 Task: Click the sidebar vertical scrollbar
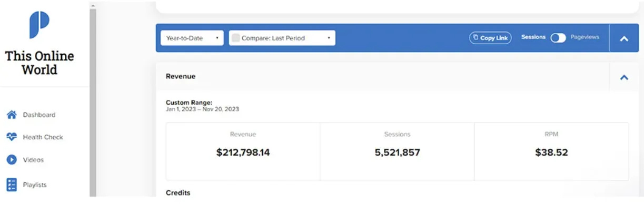tap(93, 102)
